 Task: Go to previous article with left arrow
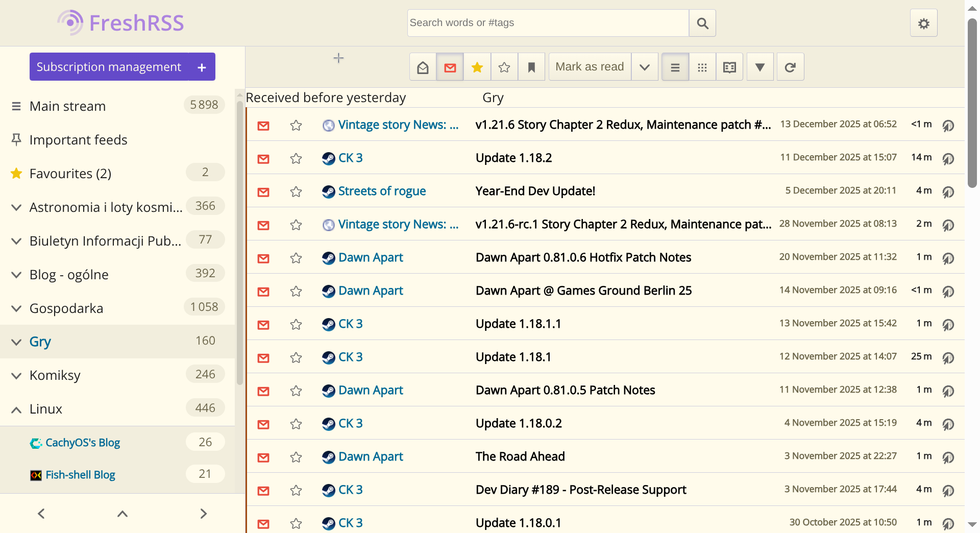pyautogui.click(x=41, y=513)
